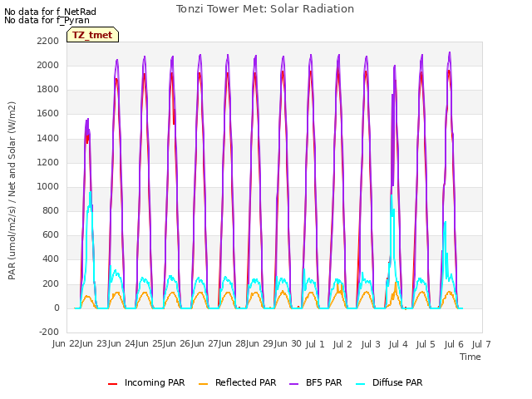Click the 1200 y-axis tick label

(48, 163)
